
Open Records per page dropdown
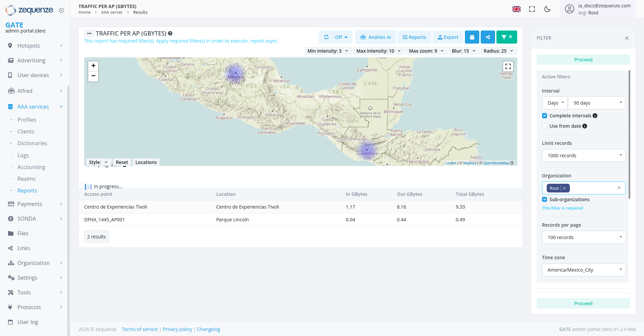(584, 237)
